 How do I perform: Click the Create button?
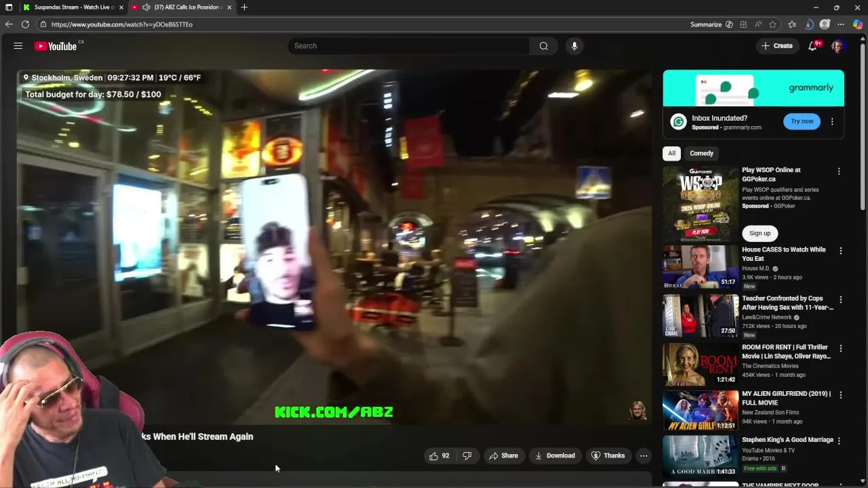tap(777, 46)
